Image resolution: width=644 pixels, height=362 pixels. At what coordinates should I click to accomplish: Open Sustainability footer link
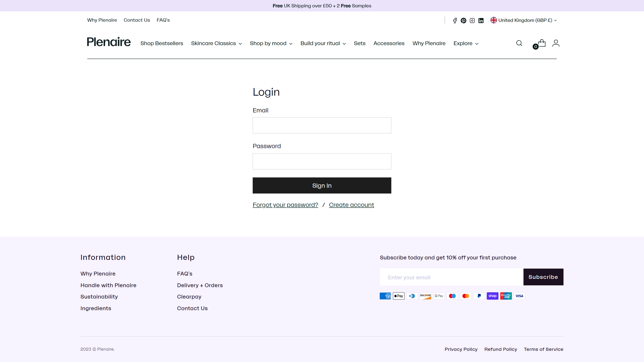[99, 297]
